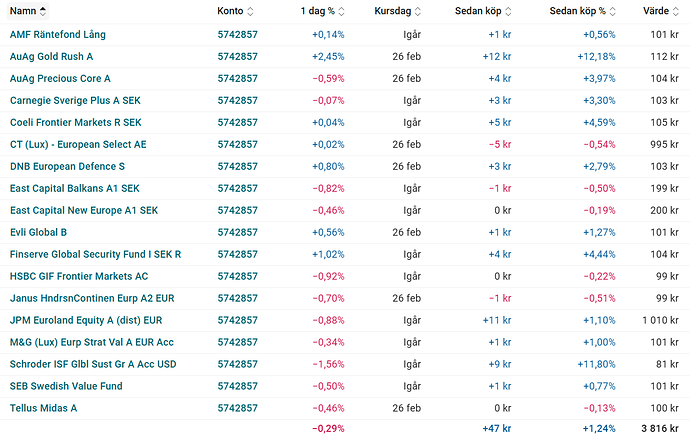The image size is (690, 438).
Task: Sort by Kursdag column arrows
Action: pos(418,11)
